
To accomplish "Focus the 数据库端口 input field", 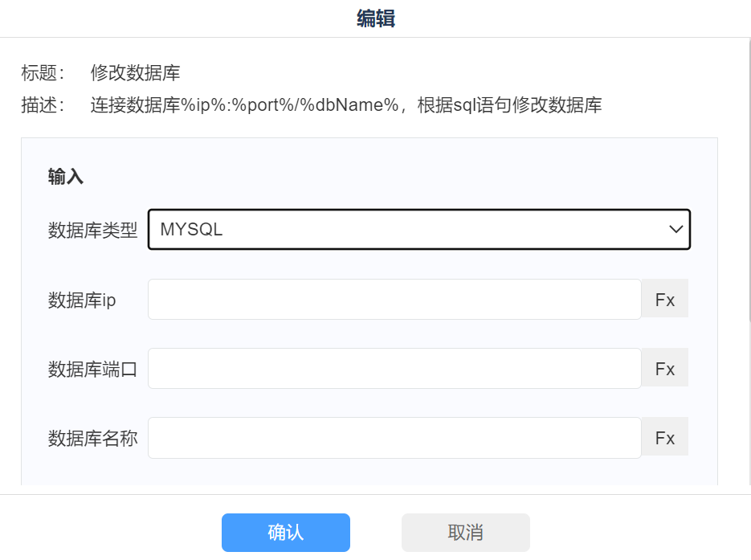I will (x=394, y=369).
